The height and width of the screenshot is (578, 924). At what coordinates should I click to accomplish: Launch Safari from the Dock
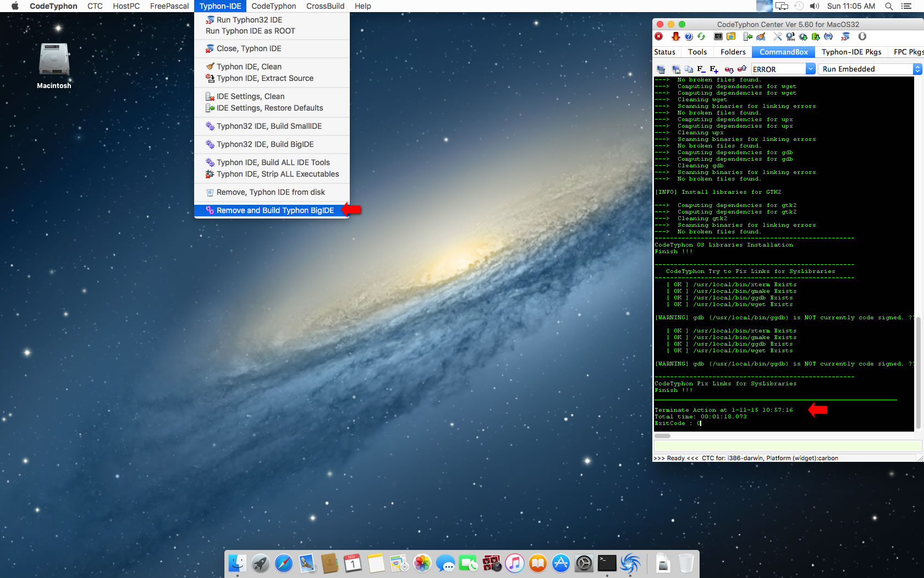click(x=284, y=563)
